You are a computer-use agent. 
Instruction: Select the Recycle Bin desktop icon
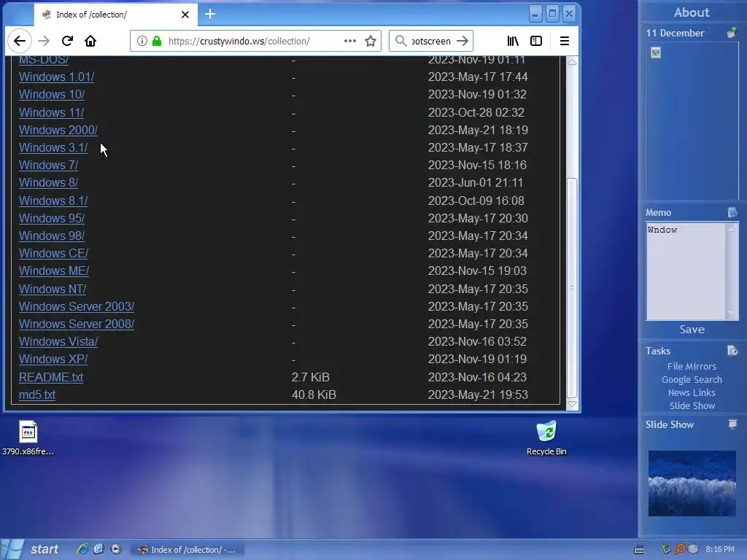click(546, 438)
